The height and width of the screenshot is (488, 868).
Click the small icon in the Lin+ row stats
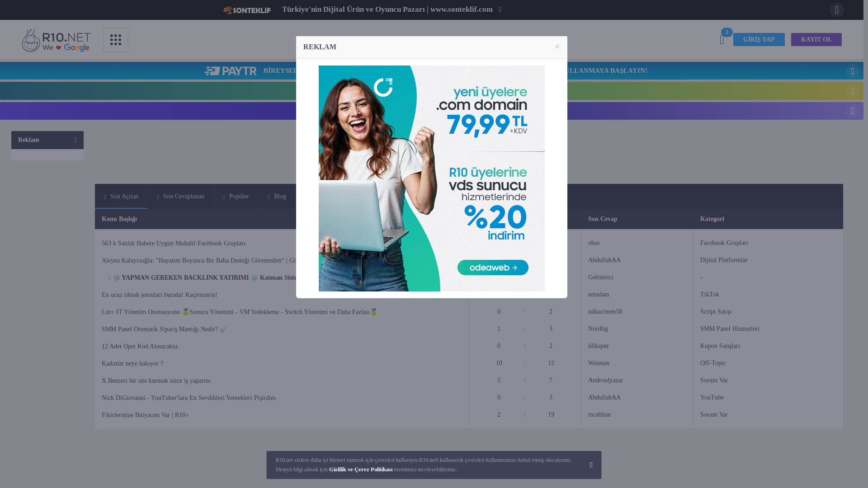[524, 312]
